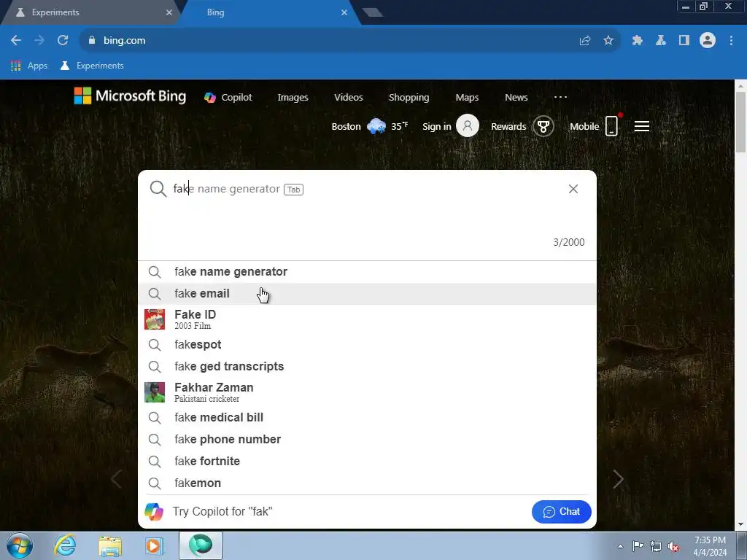The height and width of the screenshot is (560, 747).
Task: Go to Bing Videos
Action: click(349, 97)
